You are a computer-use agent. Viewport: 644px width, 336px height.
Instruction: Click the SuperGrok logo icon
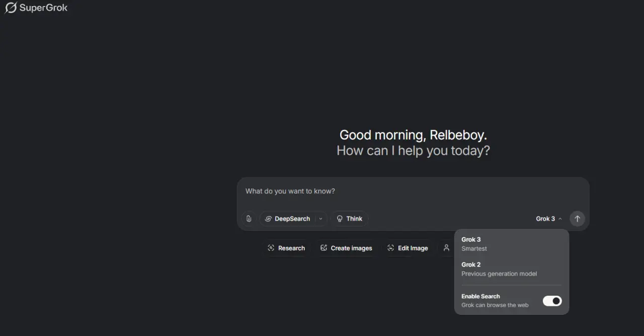pyautogui.click(x=11, y=8)
